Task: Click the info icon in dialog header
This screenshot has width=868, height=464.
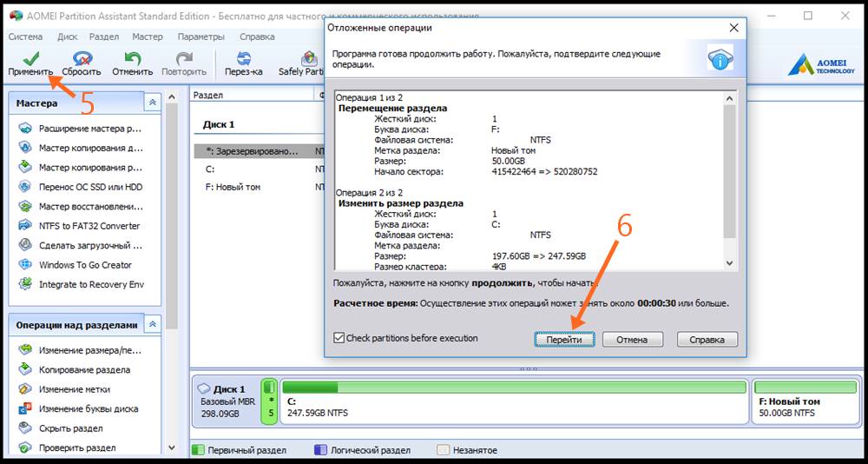Action: [720, 57]
